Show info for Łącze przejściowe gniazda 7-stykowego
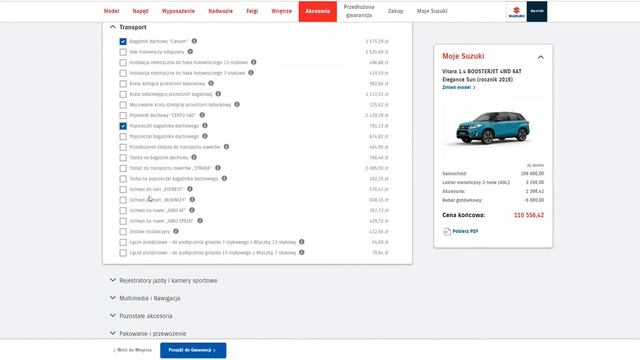This screenshot has width=640, height=360. (302, 242)
